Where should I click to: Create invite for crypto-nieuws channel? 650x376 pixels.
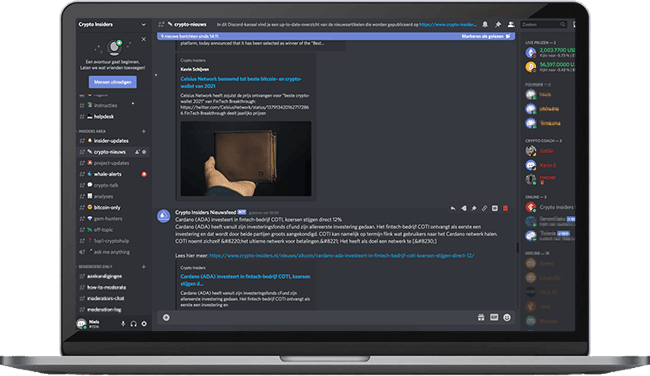click(x=137, y=152)
